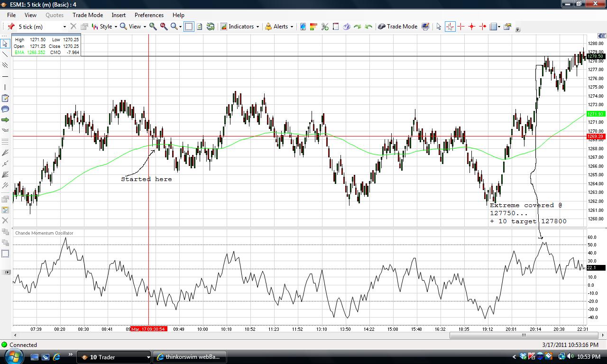The image size is (607, 364).
Task: Select the dotted horizontal lines retracement tool
Action: coord(5,141)
